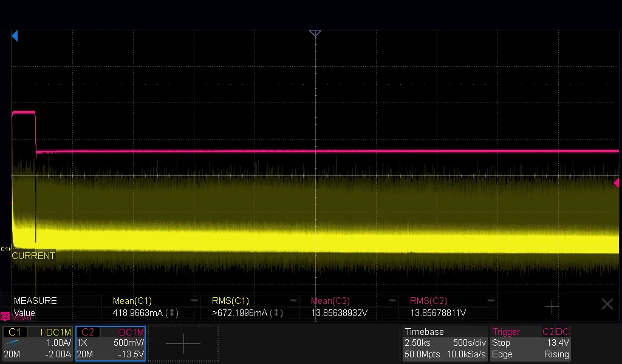622x364 pixels.
Task: Click the 50.0Mpts memory depth value
Action: [422, 354]
